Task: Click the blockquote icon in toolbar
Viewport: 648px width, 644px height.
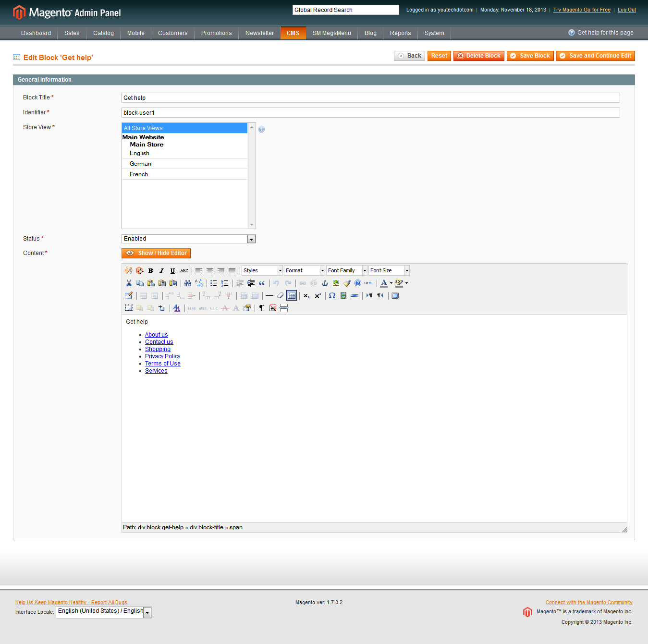Action: (x=262, y=283)
